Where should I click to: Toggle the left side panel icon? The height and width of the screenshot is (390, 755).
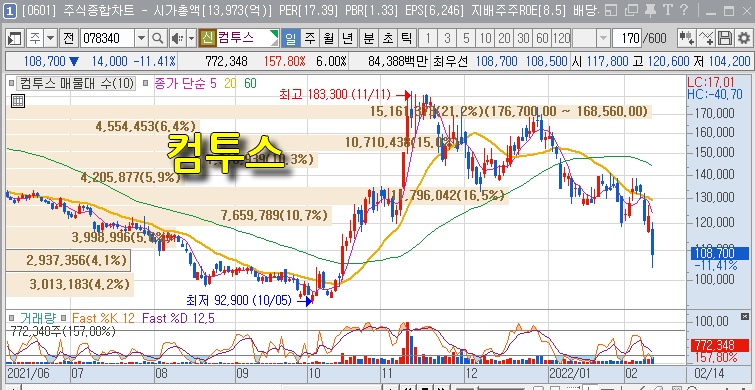14,38
